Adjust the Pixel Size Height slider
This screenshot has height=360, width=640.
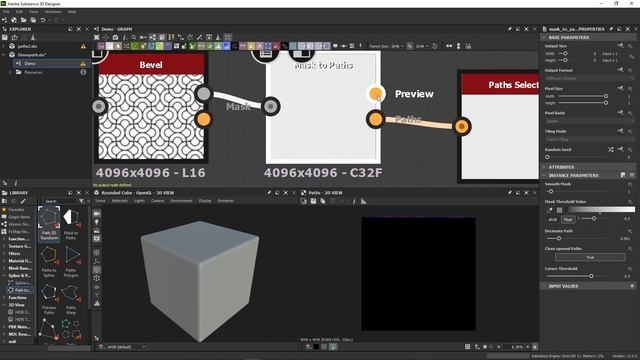pos(582,103)
